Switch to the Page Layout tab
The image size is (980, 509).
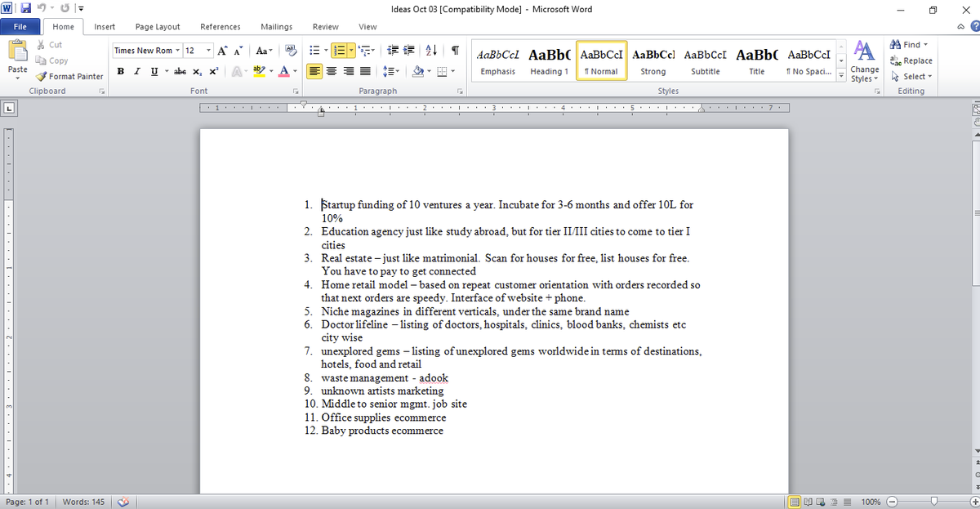(x=158, y=27)
